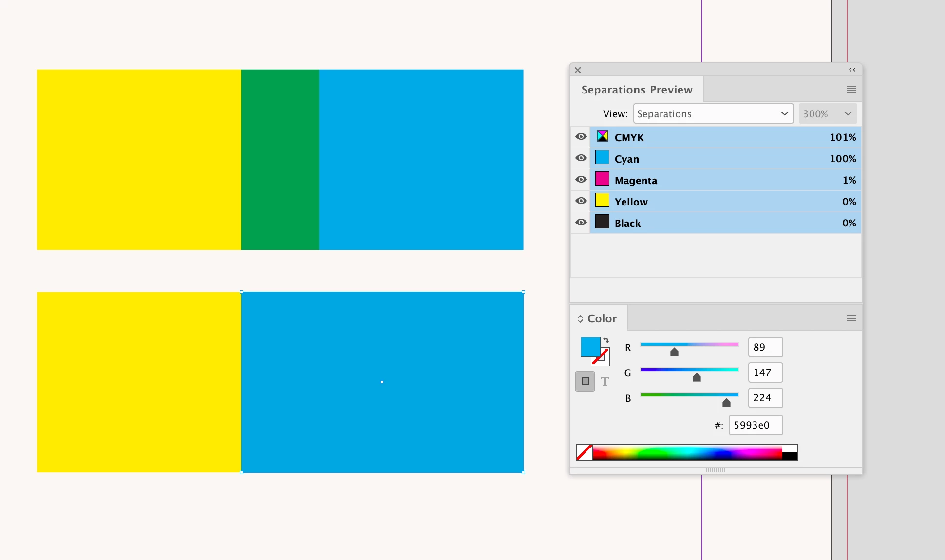This screenshot has width=945, height=560.
Task: Hide the Cyan separation plate
Action: tap(581, 158)
